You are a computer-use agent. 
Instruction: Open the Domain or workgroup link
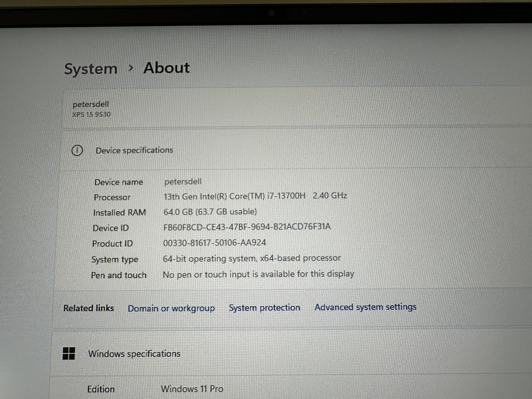[171, 308]
